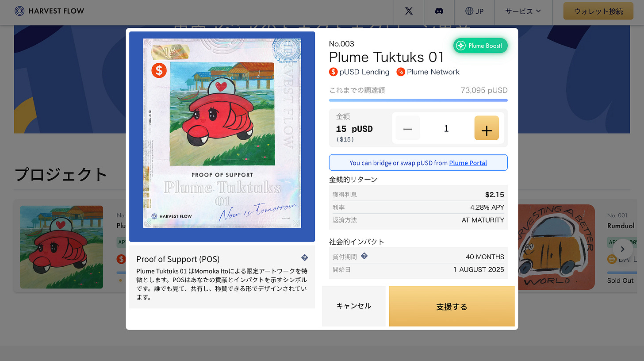Click the $2.15 earned interest value

(494, 194)
